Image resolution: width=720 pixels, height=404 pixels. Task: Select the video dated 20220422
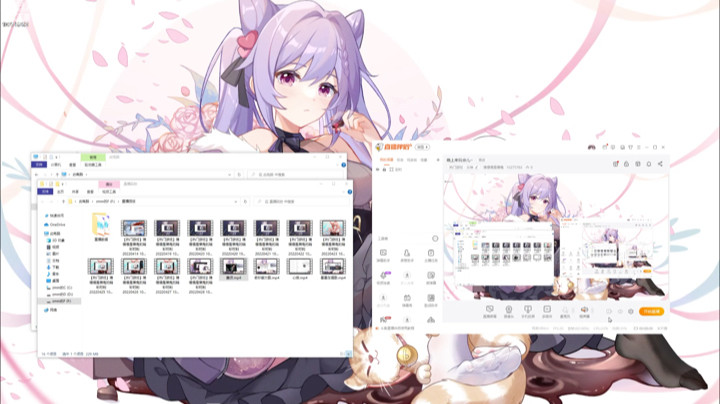click(299, 238)
